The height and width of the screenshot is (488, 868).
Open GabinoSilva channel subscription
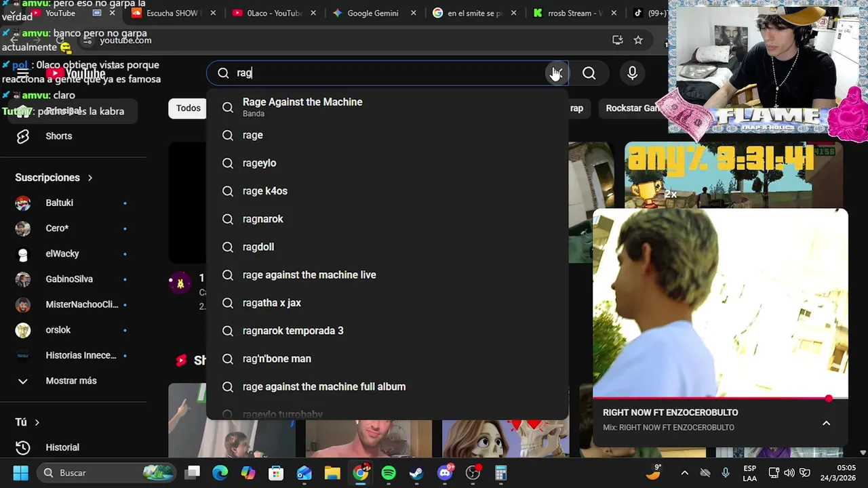(x=73, y=279)
